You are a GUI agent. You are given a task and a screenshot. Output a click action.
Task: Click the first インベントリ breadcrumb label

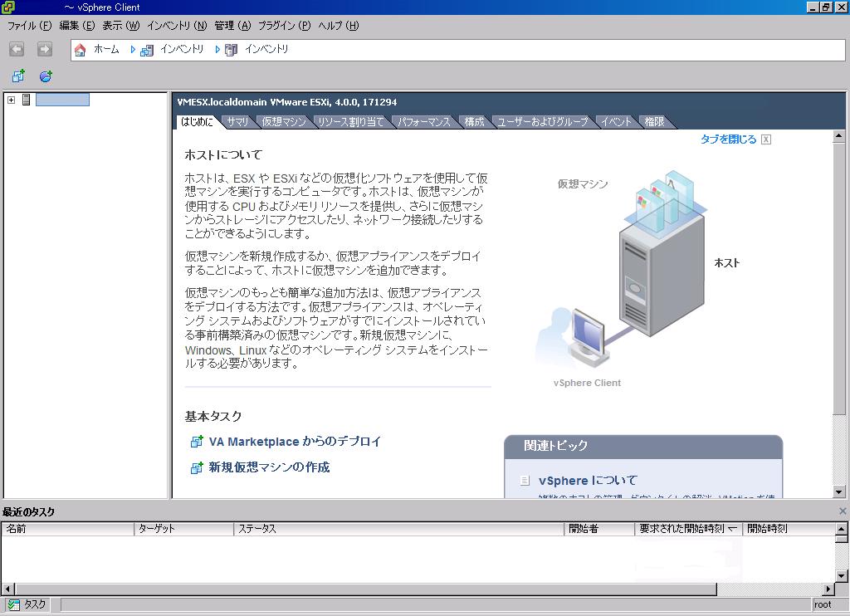point(182,49)
